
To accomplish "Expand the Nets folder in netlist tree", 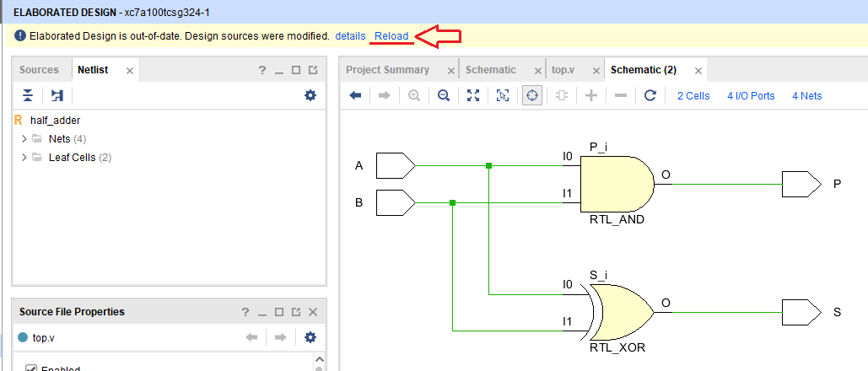I will (24, 138).
